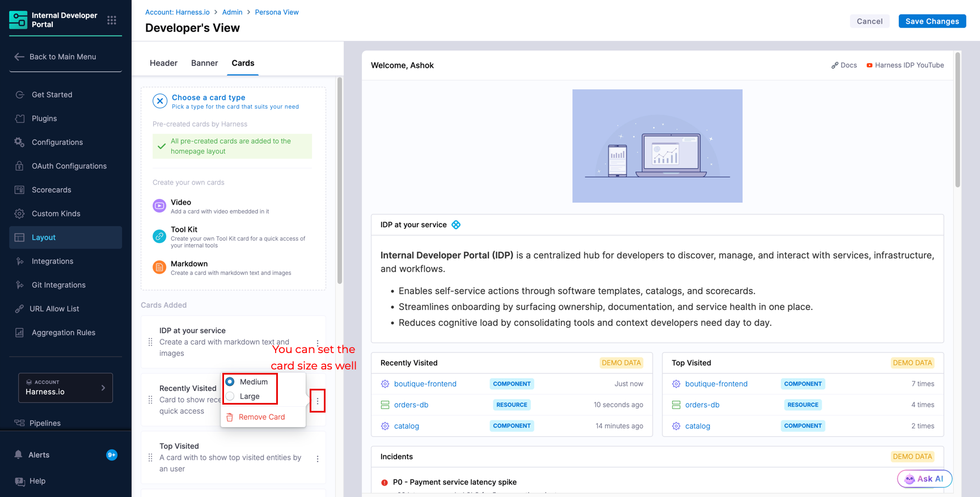Choose Remove Card from the popup menu

(262, 417)
